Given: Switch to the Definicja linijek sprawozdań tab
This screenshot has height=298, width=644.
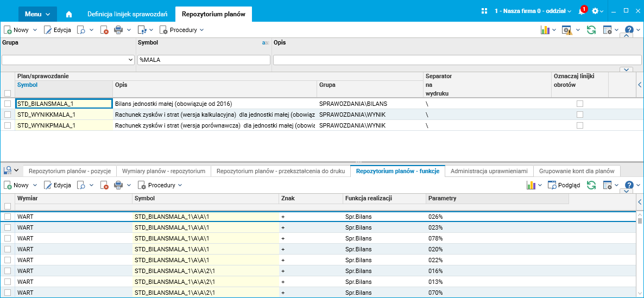Looking at the screenshot, I should 127,14.
